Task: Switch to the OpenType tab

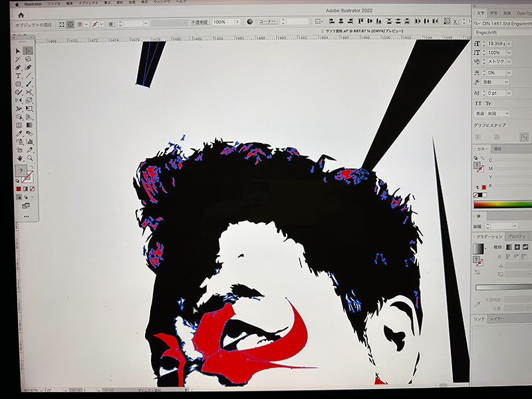Action: pyautogui.click(x=524, y=13)
